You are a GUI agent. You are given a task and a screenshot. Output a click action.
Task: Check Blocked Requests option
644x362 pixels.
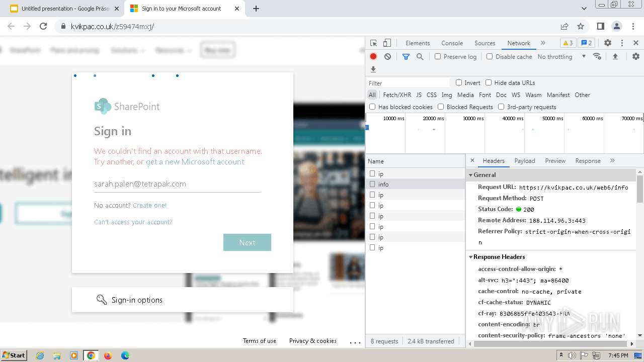click(x=441, y=107)
